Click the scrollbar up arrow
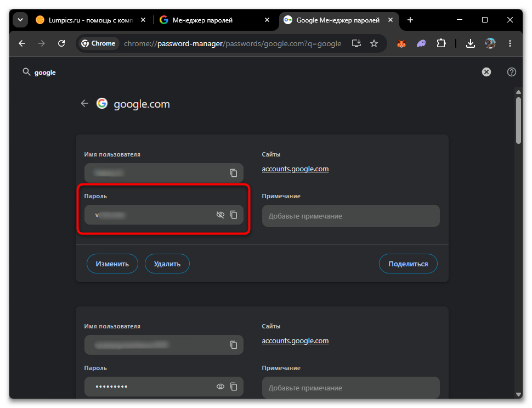Screen dimensions: 532x408 coord(518,92)
